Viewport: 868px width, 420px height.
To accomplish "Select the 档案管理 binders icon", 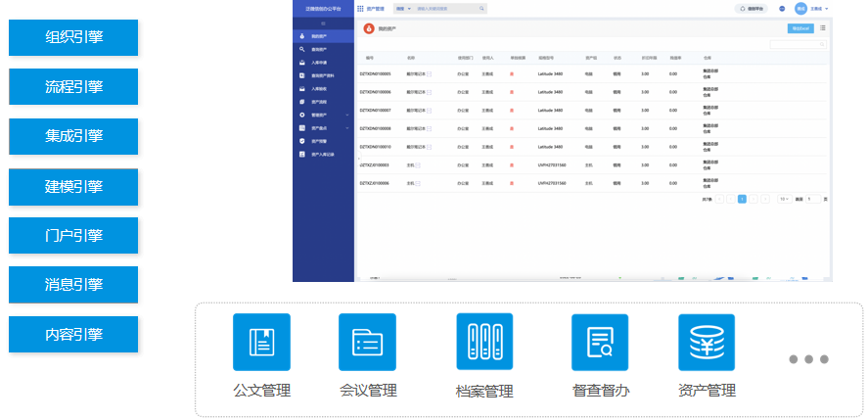I will click(484, 342).
